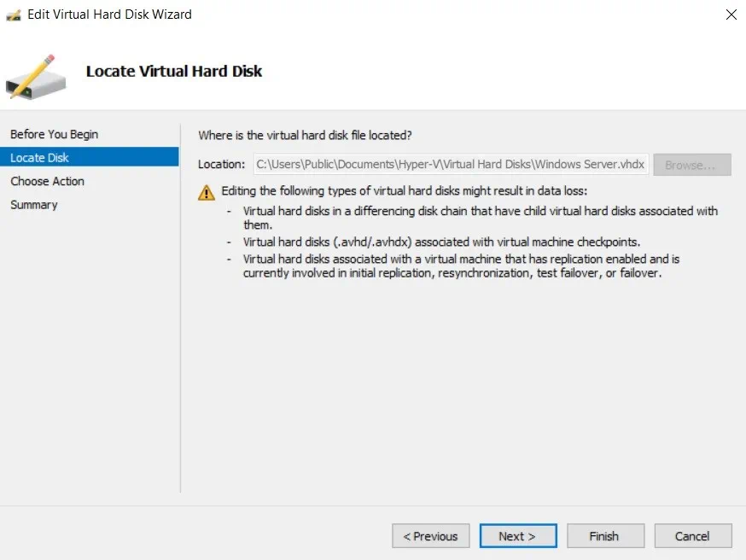This screenshot has width=746, height=560.
Task: Go to the Before You Begin step
Action: (x=54, y=134)
